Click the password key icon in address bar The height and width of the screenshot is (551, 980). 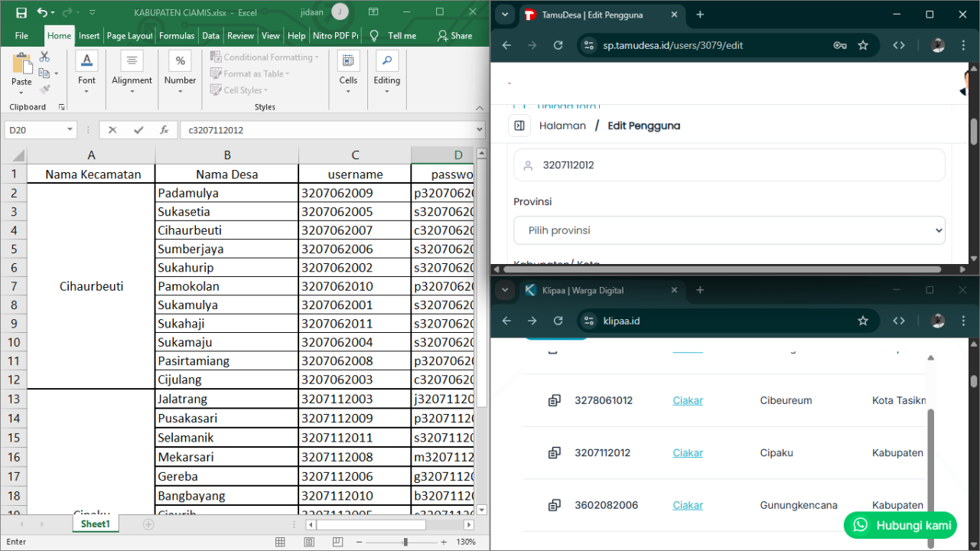(840, 45)
